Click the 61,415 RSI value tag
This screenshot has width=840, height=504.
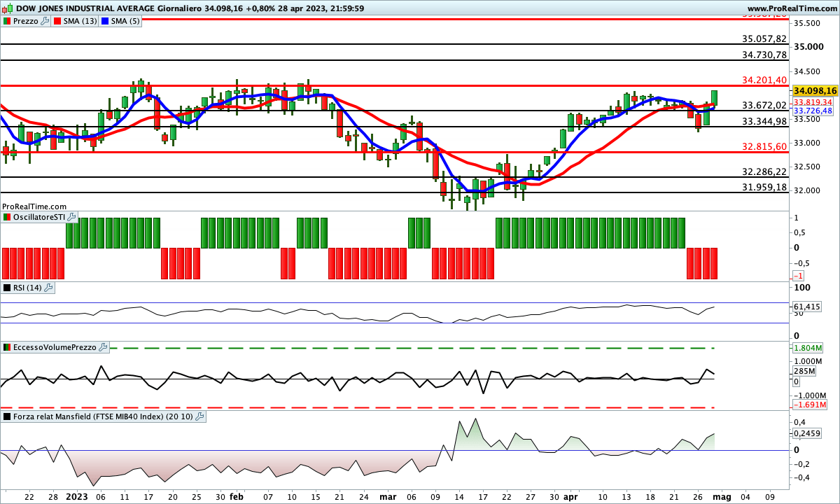point(806,307)
